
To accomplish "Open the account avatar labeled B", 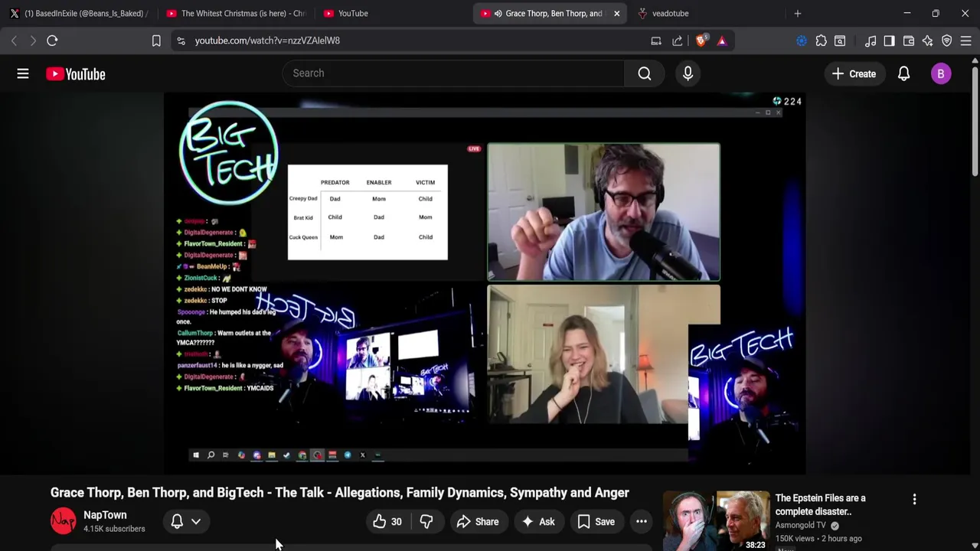I will tap(941, 73).
